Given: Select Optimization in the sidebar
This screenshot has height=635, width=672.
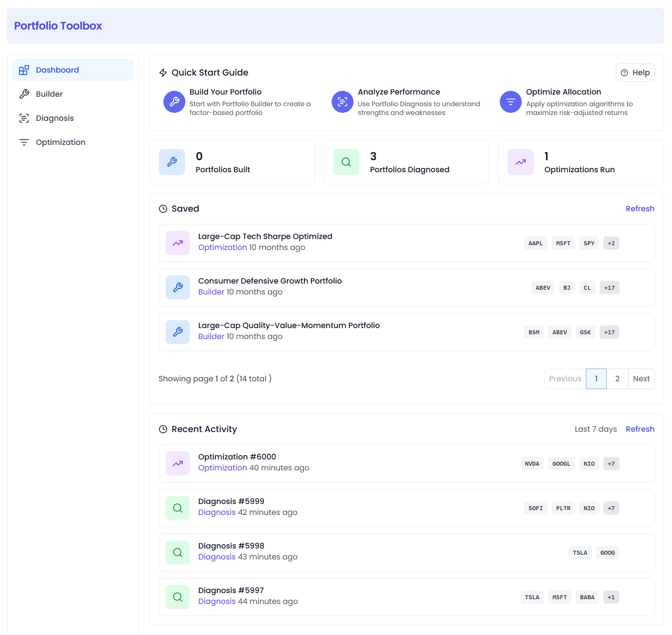Looking at the screenshot, I should coord(73,142).
